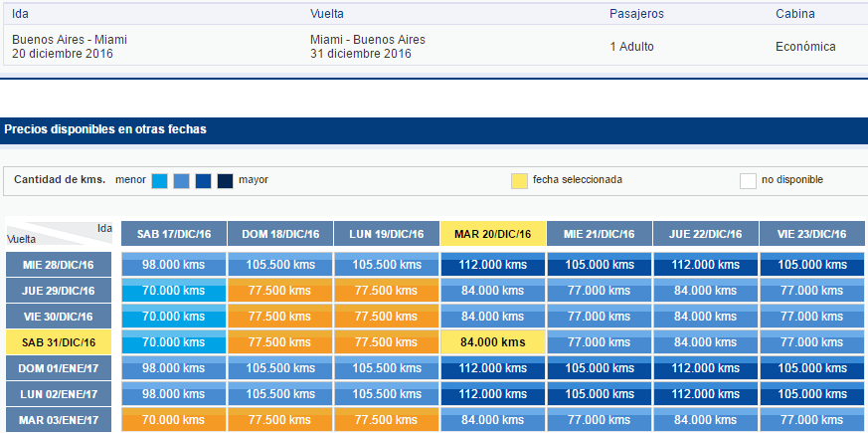Screen dimensions: 868x433
Task: Select departure column MIE 21/DIC/16
Action: pyautogui.click(x=600, y=234)
